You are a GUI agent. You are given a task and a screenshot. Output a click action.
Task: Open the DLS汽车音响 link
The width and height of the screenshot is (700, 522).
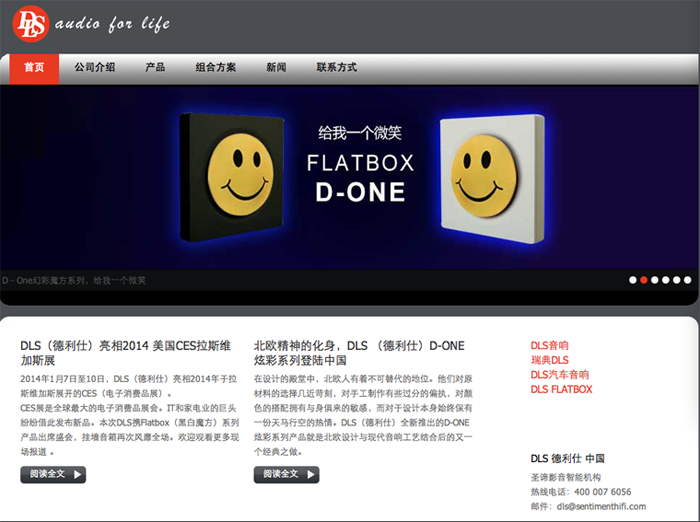[x=560, y=375]
